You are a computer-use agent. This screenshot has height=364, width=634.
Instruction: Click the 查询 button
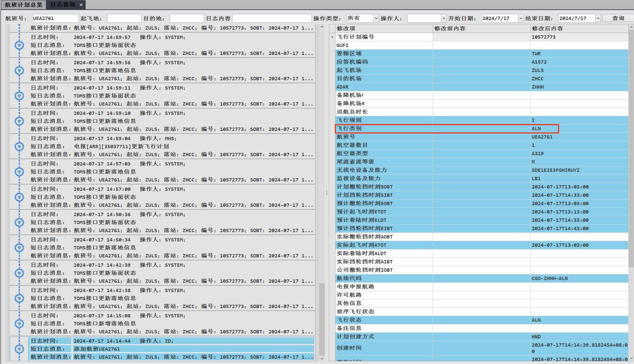618,18
